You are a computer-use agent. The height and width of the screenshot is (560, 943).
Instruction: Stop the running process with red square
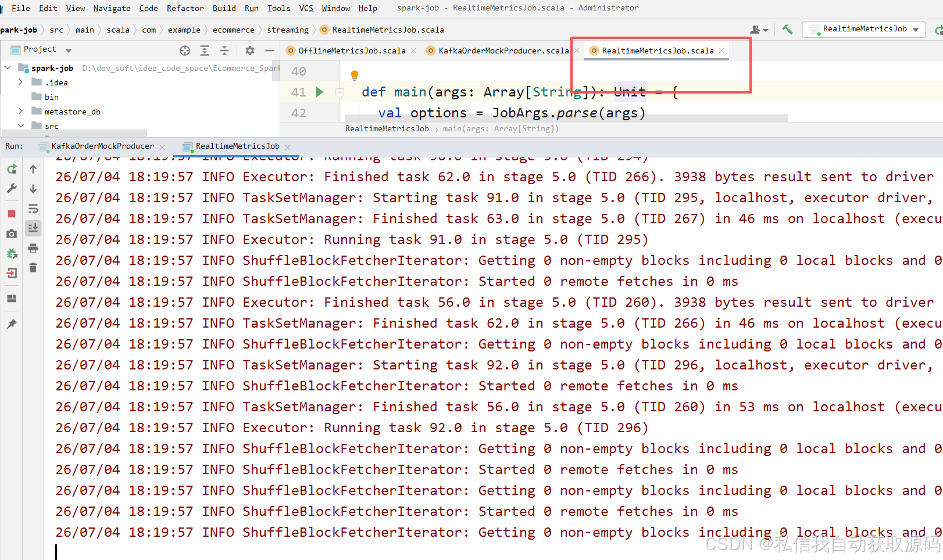click(x=12, y=214)
